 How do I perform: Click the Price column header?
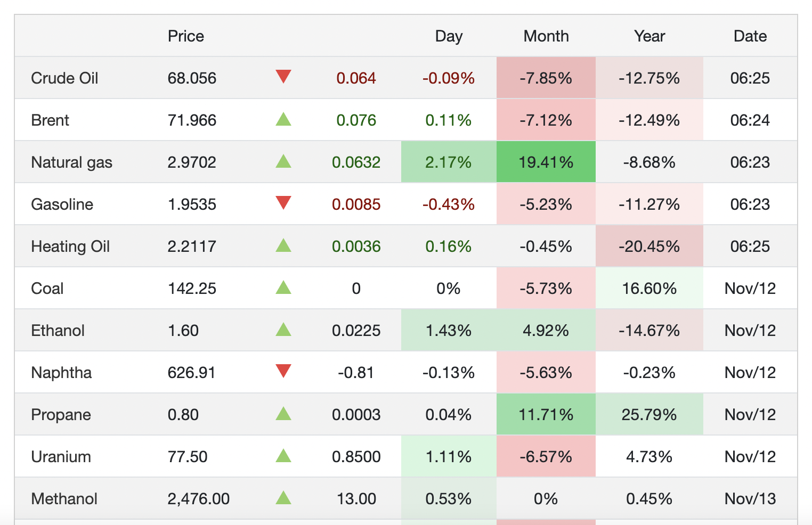(186, 36)
